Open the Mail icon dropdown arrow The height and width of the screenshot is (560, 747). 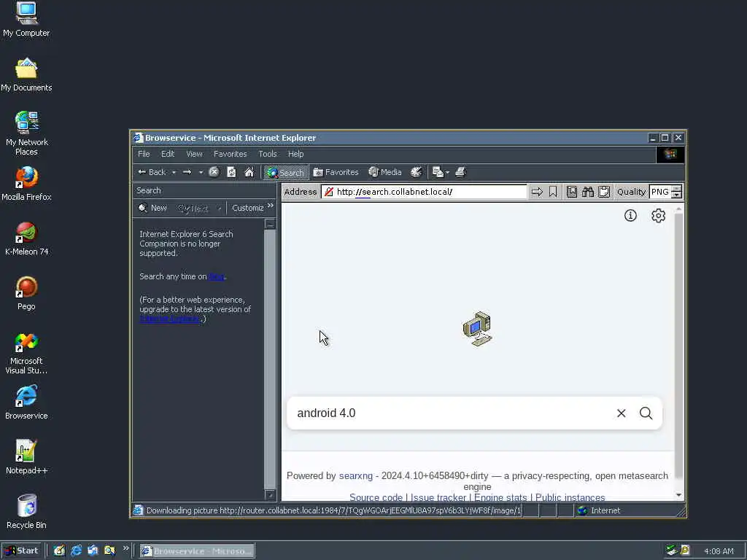[x=447, y=172]
